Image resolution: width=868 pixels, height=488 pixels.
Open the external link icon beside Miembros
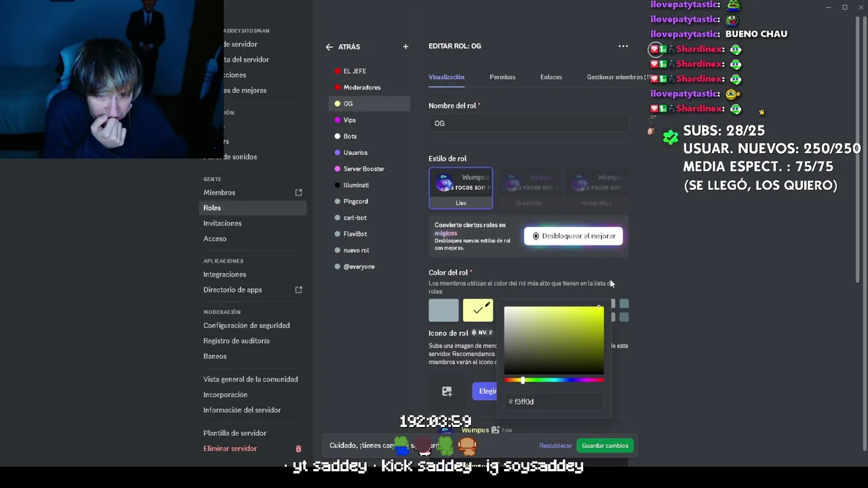click(298, 192)
